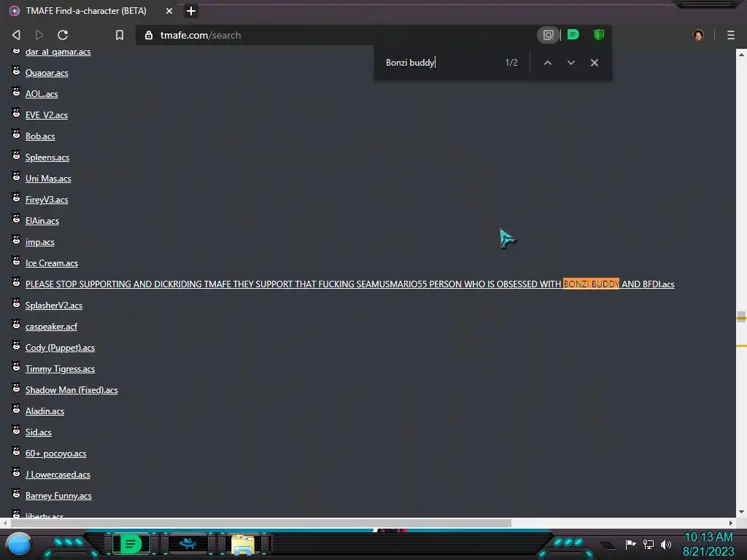Open EVE_V2.acs link
Image resolution: width=747 pixels, height=560 pixels.
[x=47, y=114]
